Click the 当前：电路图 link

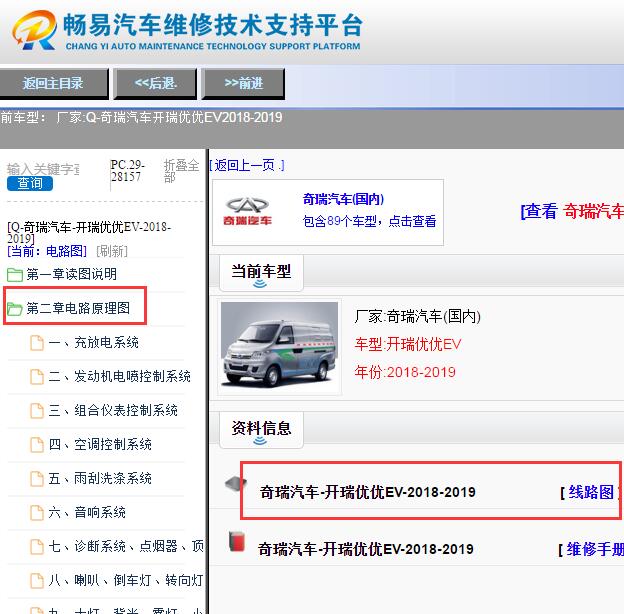pyautogui.click(x=47, y=251)
